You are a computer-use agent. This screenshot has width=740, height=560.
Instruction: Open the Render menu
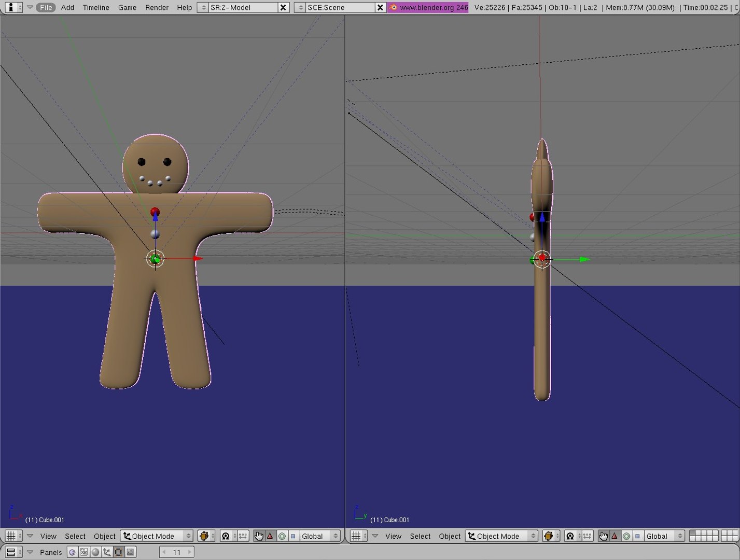157,7
